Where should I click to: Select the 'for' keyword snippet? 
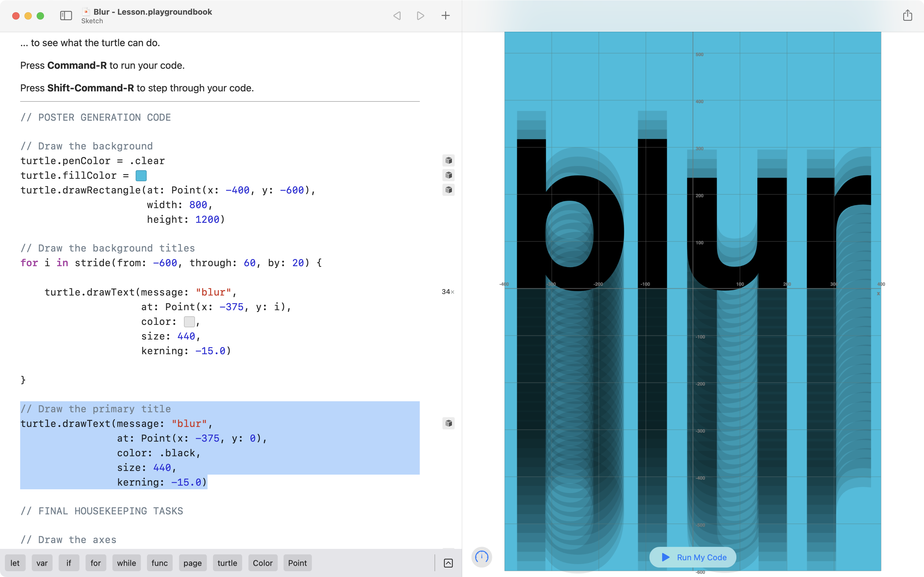click(x=96, y=563)
